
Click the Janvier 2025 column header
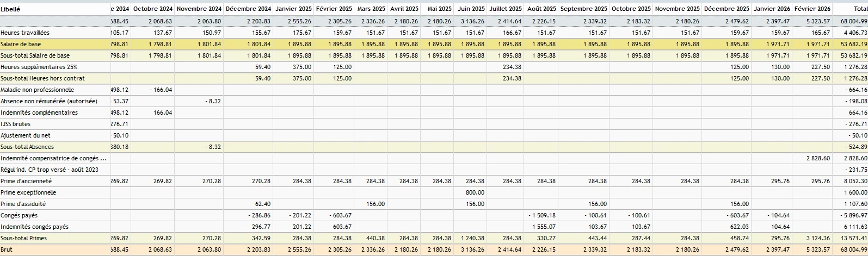point(293,9)
